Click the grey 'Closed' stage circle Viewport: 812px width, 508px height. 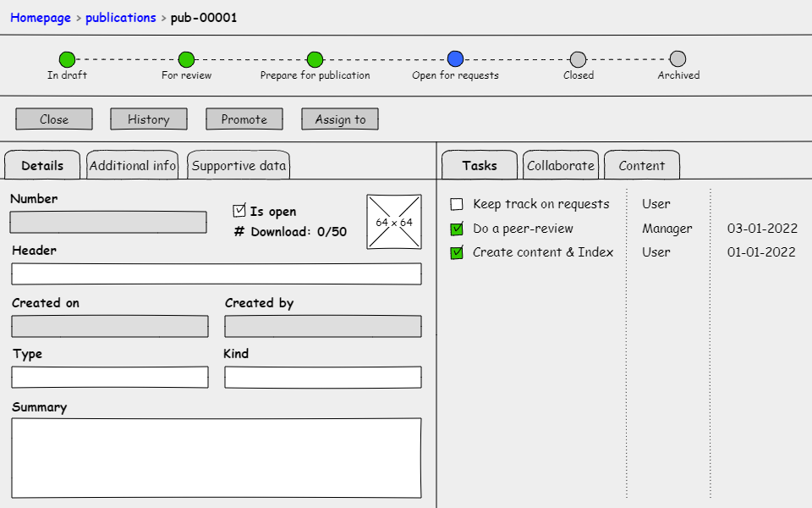point(578,59)
